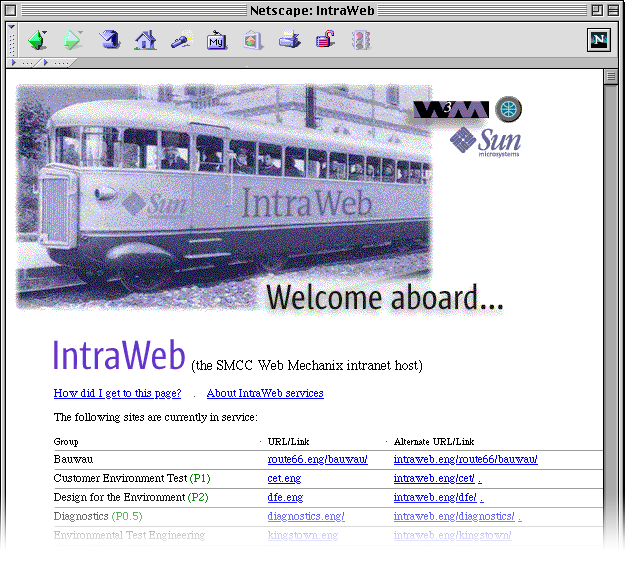
Task: Collapse the navigation toolbar with its triangle
Action: (11, 27)
